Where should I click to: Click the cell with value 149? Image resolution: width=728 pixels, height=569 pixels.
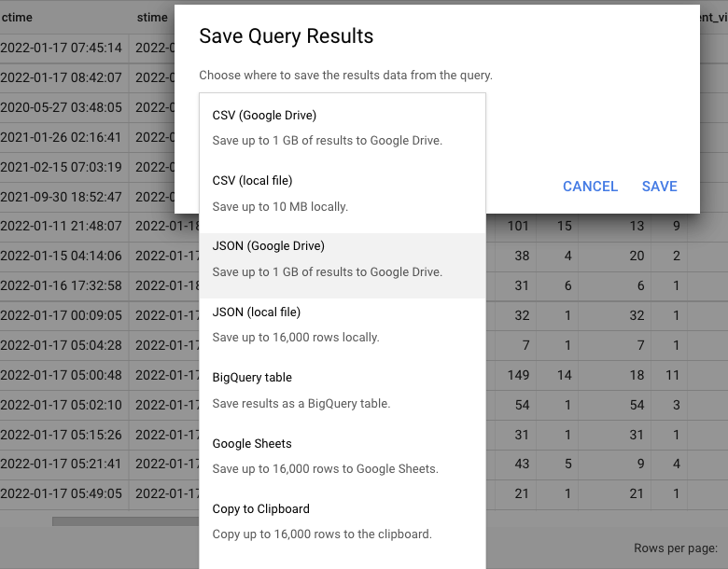click(518, 375)
